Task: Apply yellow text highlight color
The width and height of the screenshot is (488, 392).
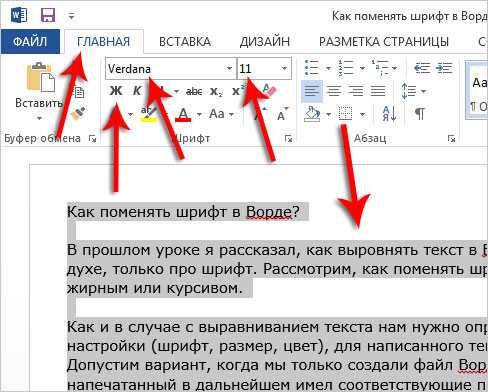Action: point(148,114)
